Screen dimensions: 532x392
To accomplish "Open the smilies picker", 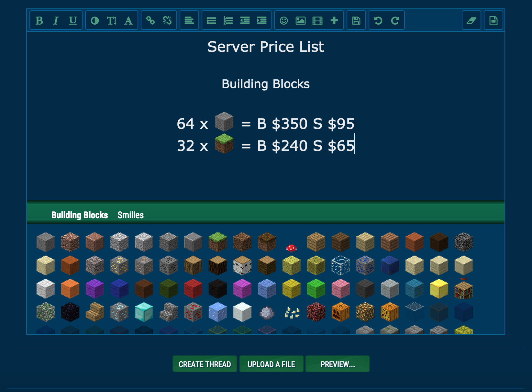I will pos(284,21).
